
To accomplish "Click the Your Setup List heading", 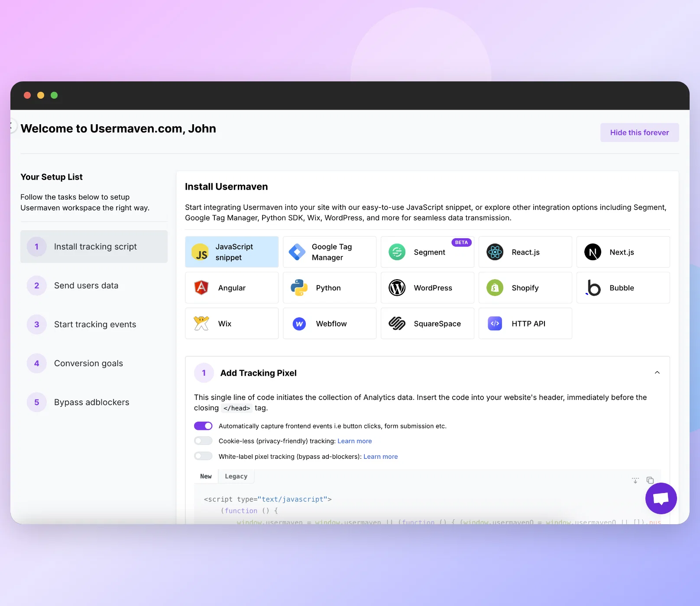I will (x=52, y=177).
